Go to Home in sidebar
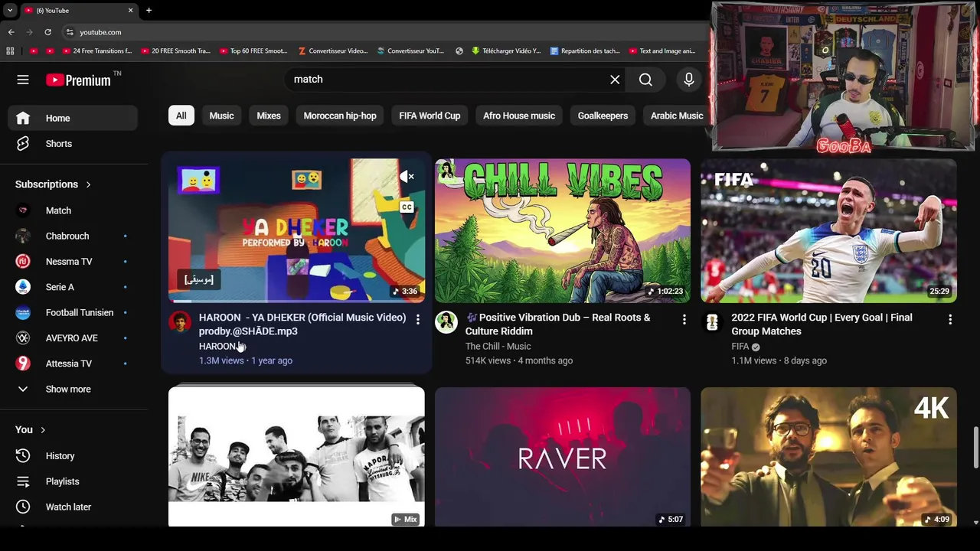Viewport: 980px width, 551px height. 73,118
